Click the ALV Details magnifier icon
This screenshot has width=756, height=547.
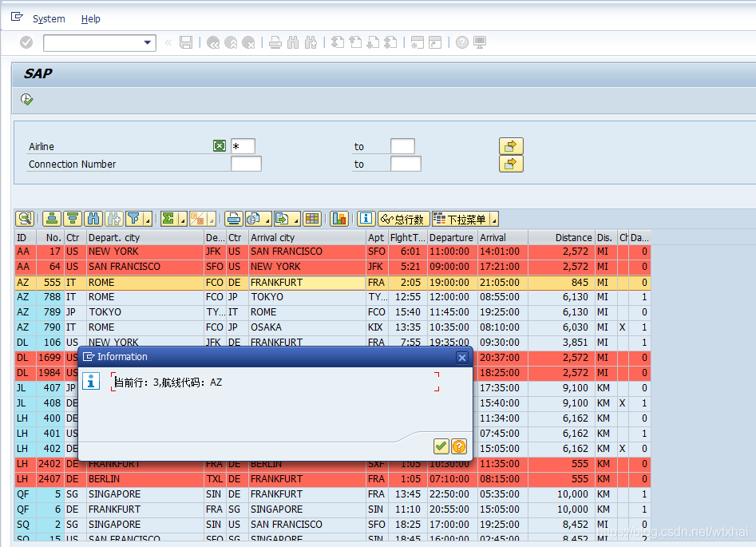pos(25,219)
